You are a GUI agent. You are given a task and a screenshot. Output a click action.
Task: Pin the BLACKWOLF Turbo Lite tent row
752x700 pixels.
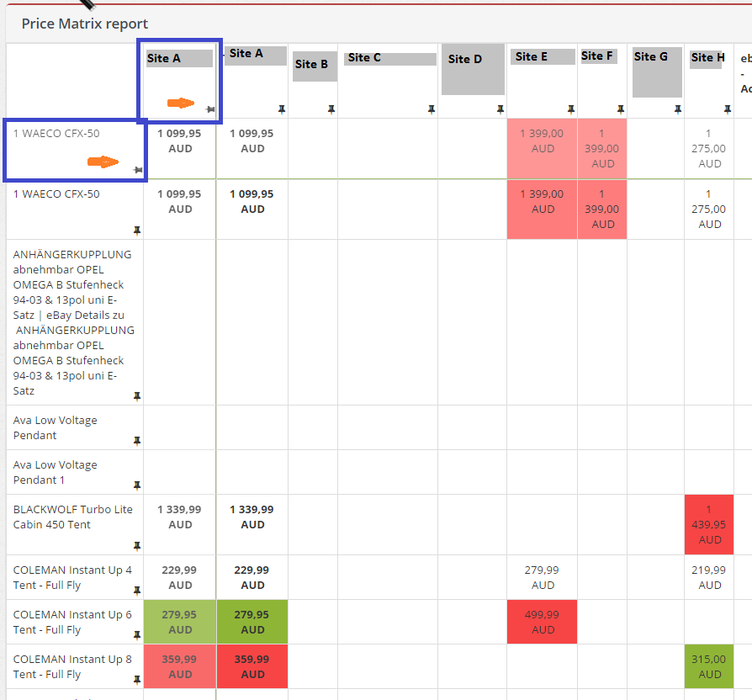pyautogui.click(x=137, y=545)
